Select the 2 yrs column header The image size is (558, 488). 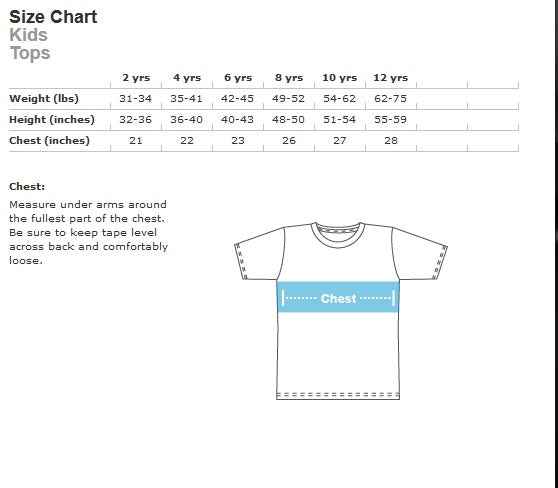(136, 78)
